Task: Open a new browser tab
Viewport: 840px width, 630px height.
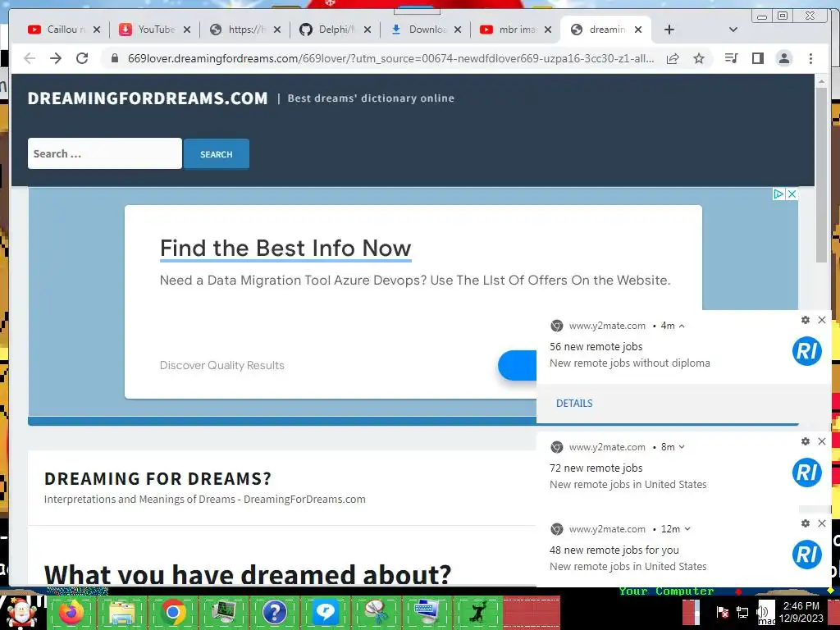Action: 669,30
